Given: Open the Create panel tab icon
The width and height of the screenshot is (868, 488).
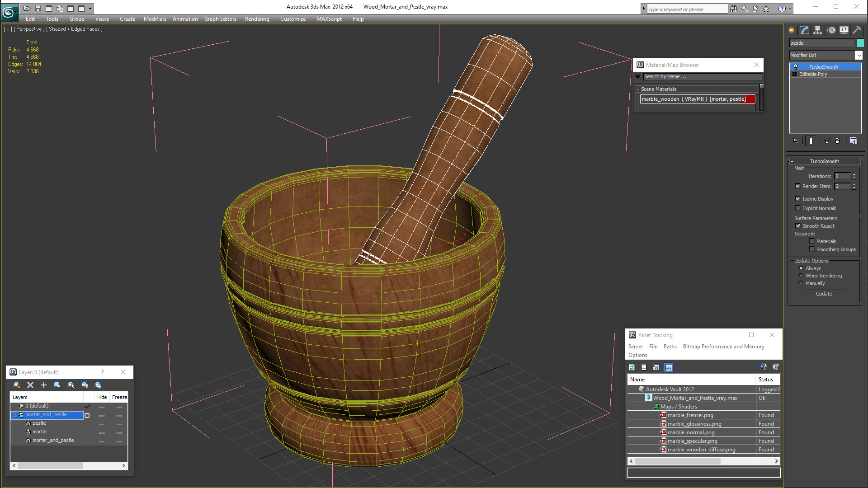Looking at the screenshot, I should click(792, 30).
